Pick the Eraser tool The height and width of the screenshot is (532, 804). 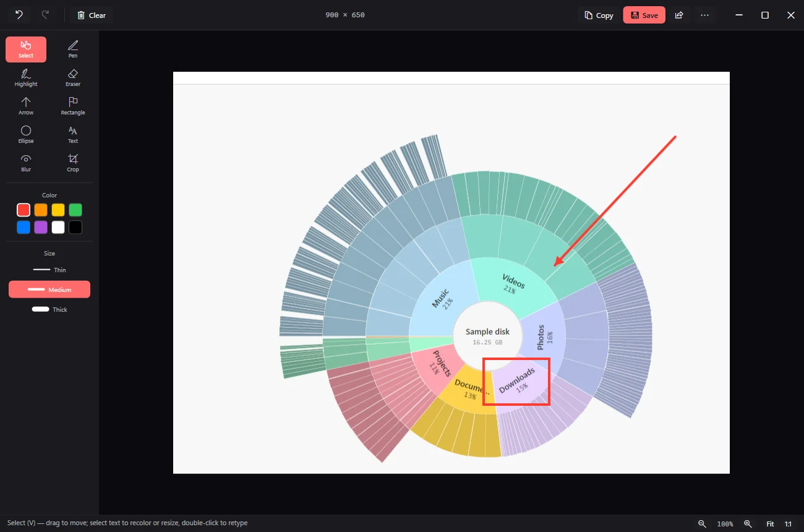click(73, 78)
